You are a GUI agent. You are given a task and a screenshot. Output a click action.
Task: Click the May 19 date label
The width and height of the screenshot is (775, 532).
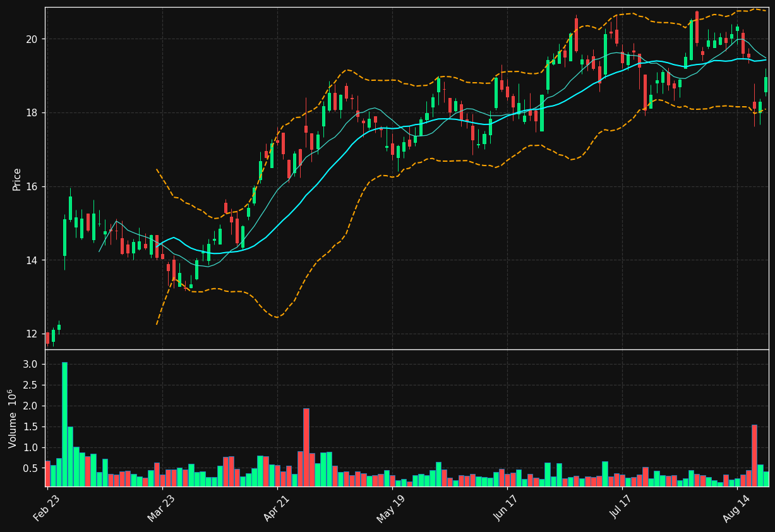[x=391, y=508]
